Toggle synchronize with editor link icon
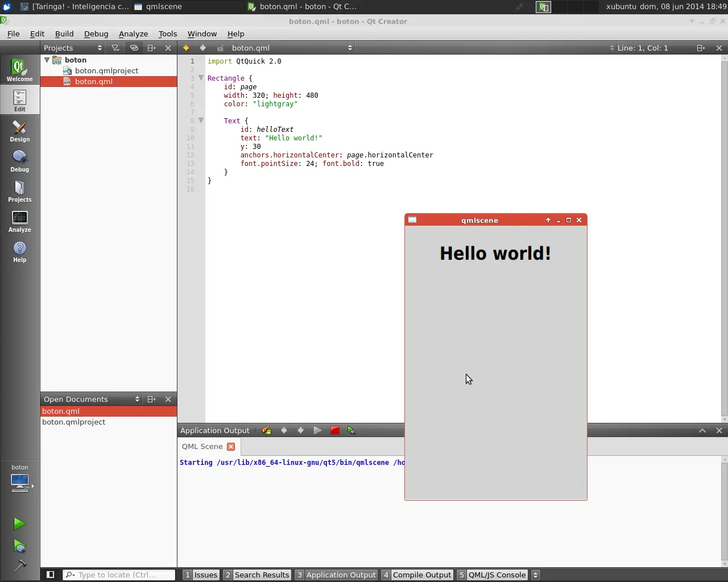The height and width of the screenshot is (582, 728). [x=134, y=48]
